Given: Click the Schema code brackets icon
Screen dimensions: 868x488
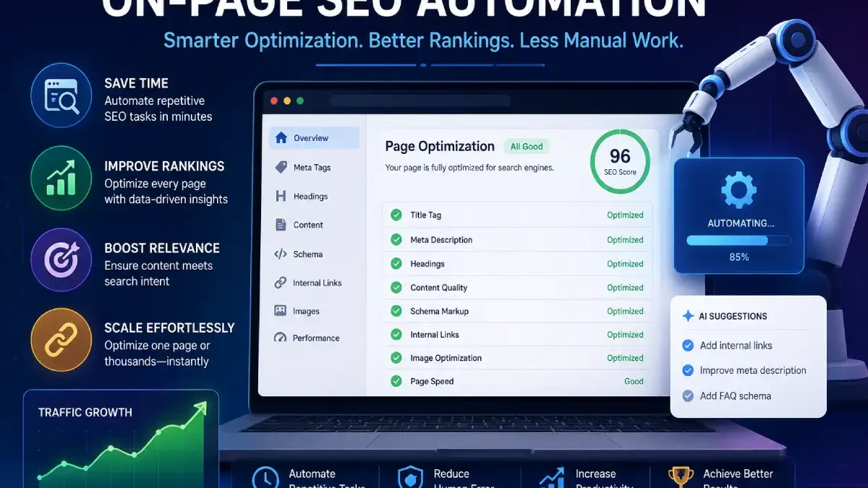Looking at the screenshot, I should tap(281, 254).
